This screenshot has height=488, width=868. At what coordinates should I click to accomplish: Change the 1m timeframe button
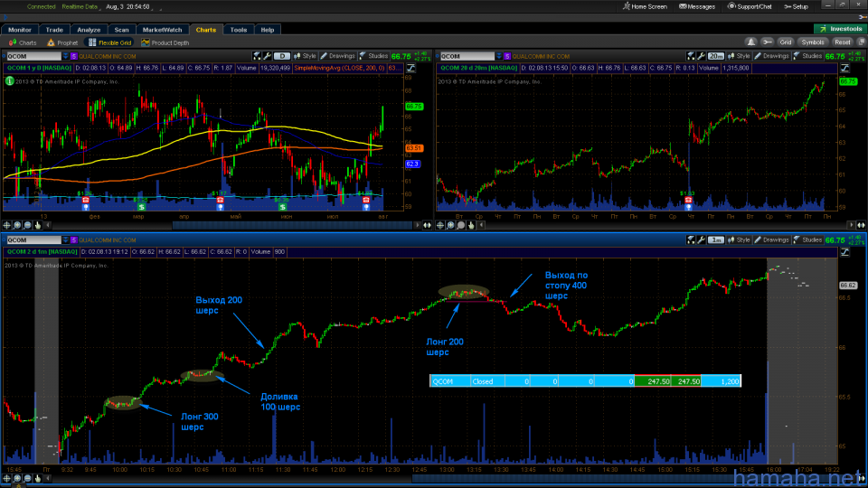point(716,240)
